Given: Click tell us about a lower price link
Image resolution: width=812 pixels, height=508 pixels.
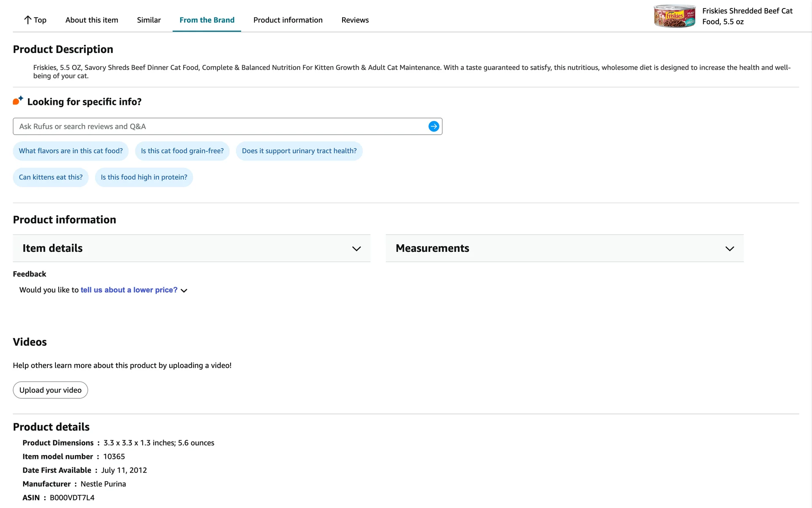Looking at the screenshot, I should pyautogui.click(x=129, y=290).
